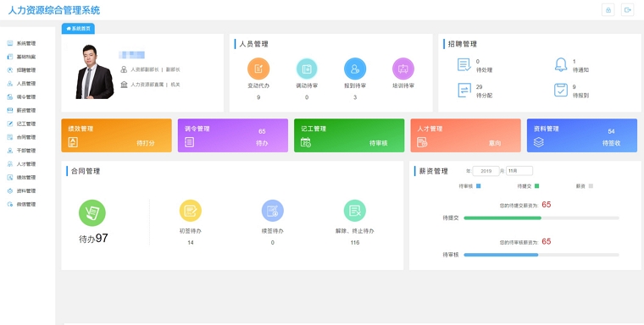The width and height of the screenshot is (644, 325).
Task: Click the 记工管理 card calendar icon
Action: [306, 142]
